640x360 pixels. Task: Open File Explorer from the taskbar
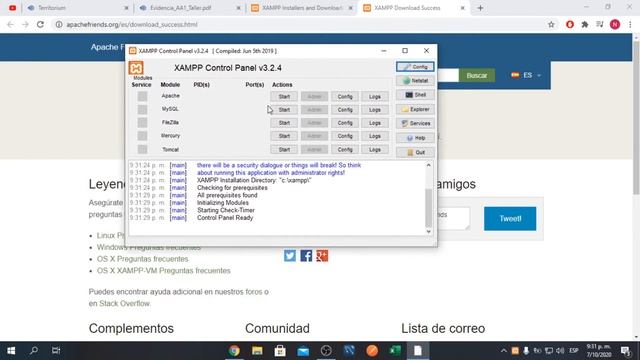(x=257, y=351)
